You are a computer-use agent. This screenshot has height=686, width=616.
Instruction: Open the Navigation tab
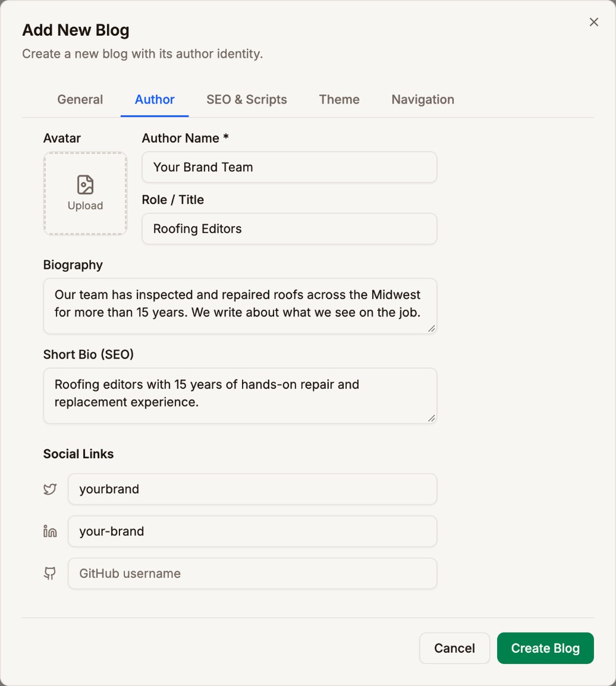[x=423, y=99]
